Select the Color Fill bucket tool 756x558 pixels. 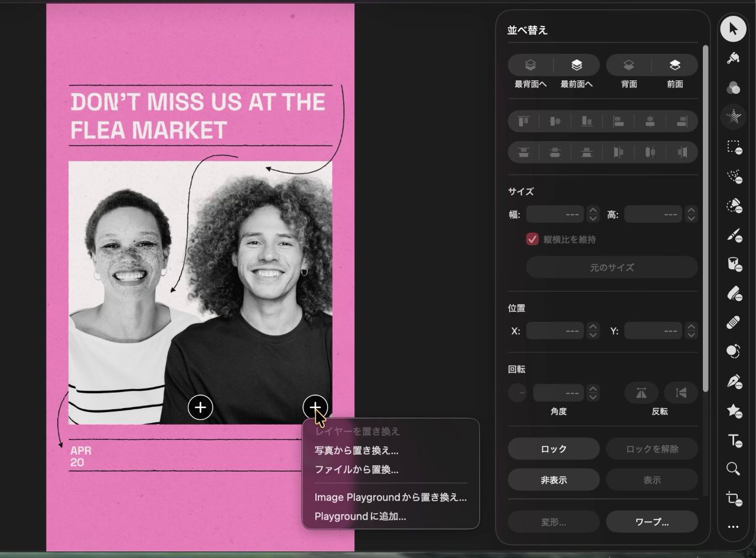[733, 264]
